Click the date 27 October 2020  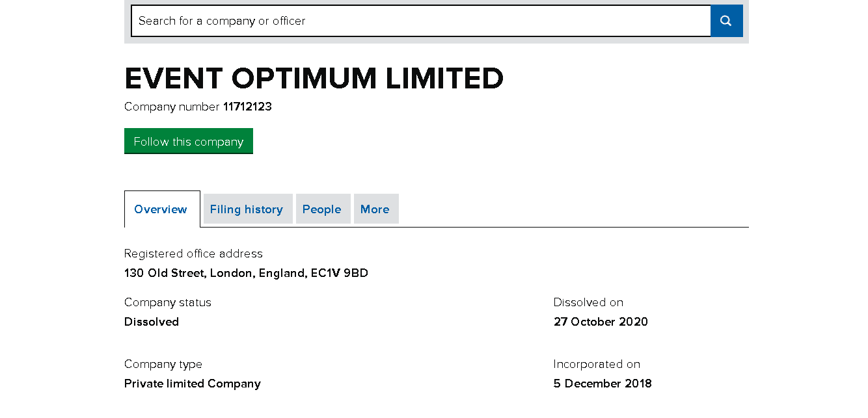point(601,322)
